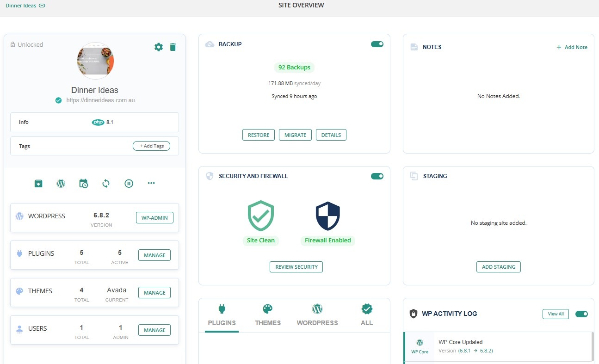
Task: Switch to the Themes updates tab
Action: [x=268, y=315]
